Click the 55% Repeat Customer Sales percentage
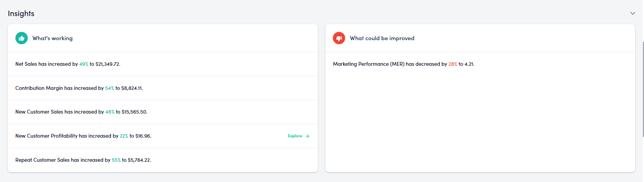This screenshot has height=182, width=644. 116,160
